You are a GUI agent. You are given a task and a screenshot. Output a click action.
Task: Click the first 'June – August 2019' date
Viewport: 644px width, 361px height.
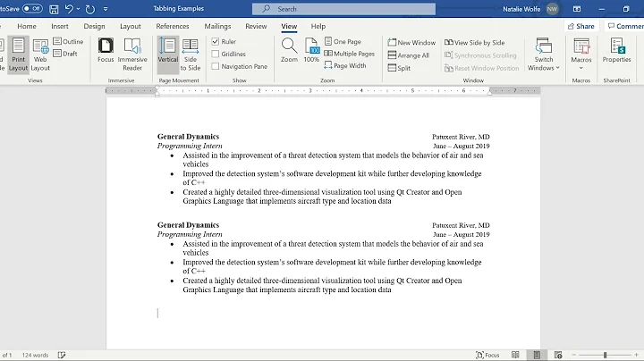click(462, 146)
